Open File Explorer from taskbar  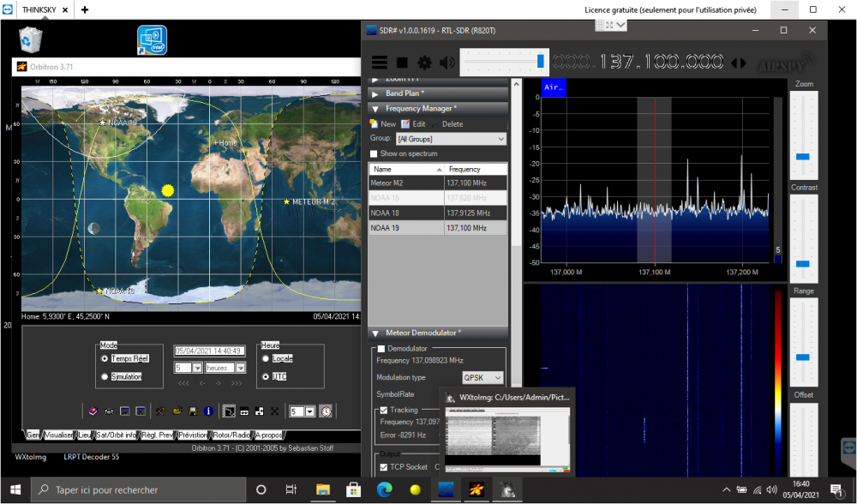tap(323, 489)
